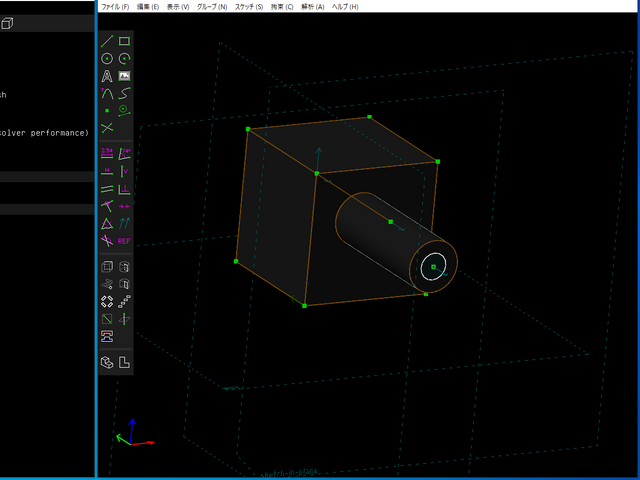Open the スケッチ (S) menu
The height and width of the screenshot is (480, 640).
[x=249, y=6]
